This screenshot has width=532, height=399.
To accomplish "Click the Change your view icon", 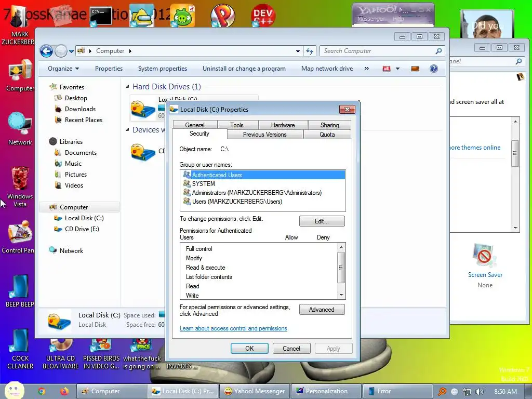I will pyautogui.click(x=387, y=69).
